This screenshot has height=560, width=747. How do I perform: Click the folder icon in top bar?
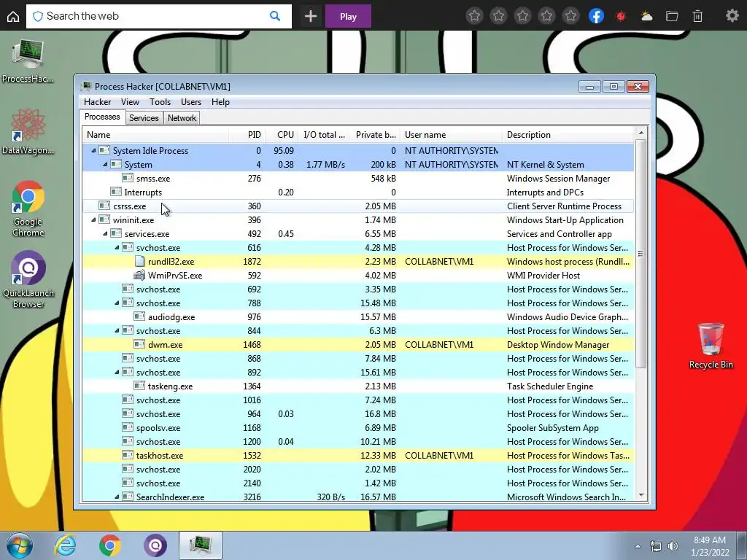pos(672,16)
